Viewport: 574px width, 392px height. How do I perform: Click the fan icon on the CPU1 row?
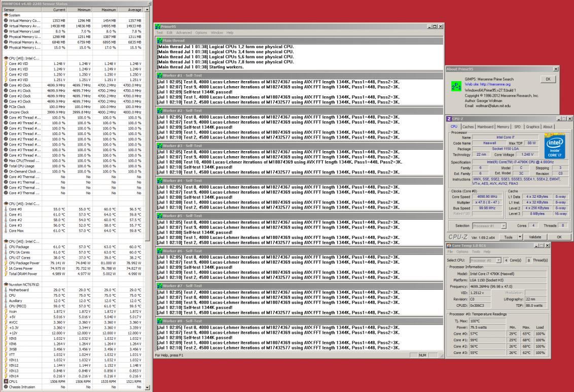[x=6, y=381]
